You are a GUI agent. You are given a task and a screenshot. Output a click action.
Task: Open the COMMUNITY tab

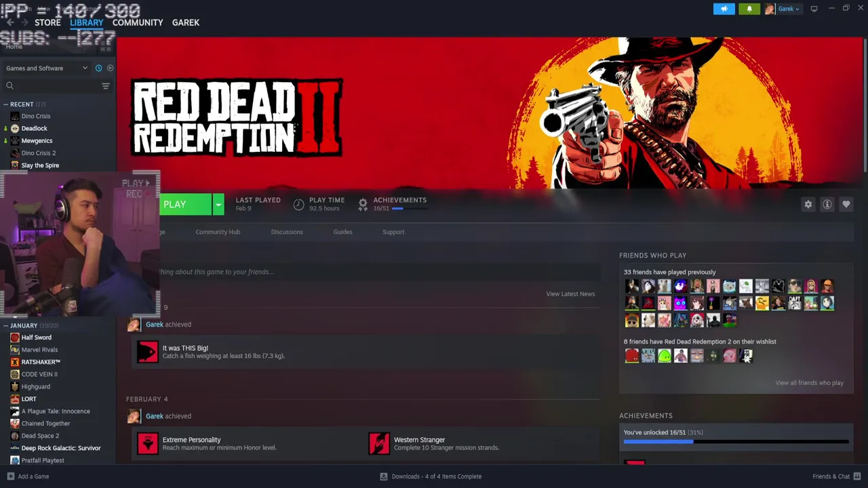pyautogui.click(x=138, y=22)
